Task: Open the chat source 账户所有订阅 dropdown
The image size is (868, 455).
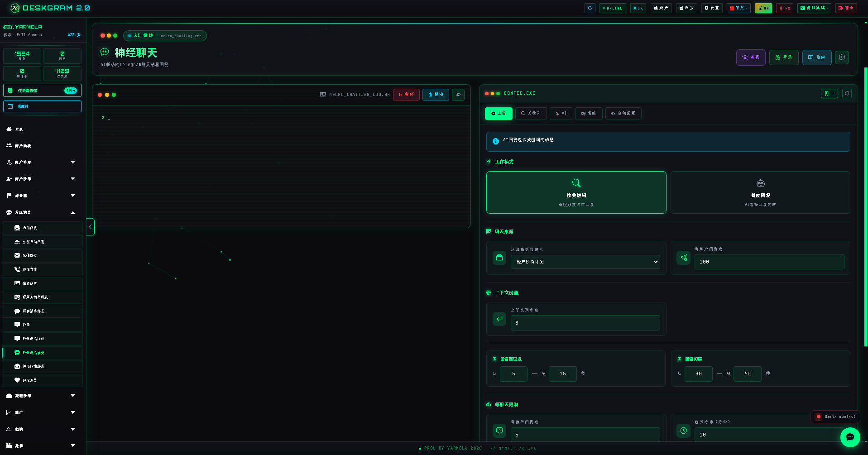Action: tap(585, 262)
